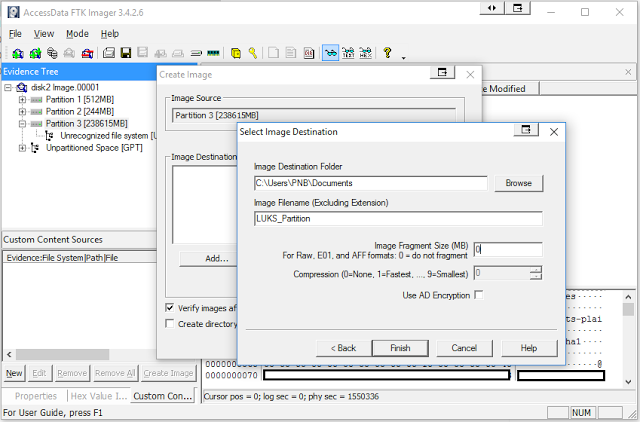640x422 pixels.
Task: Open the File menu
Action: [15, 34]
